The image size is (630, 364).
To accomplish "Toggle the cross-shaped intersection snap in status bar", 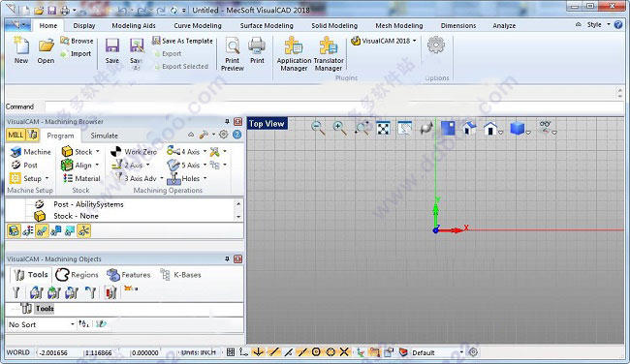I will click(x=344, y=352).
